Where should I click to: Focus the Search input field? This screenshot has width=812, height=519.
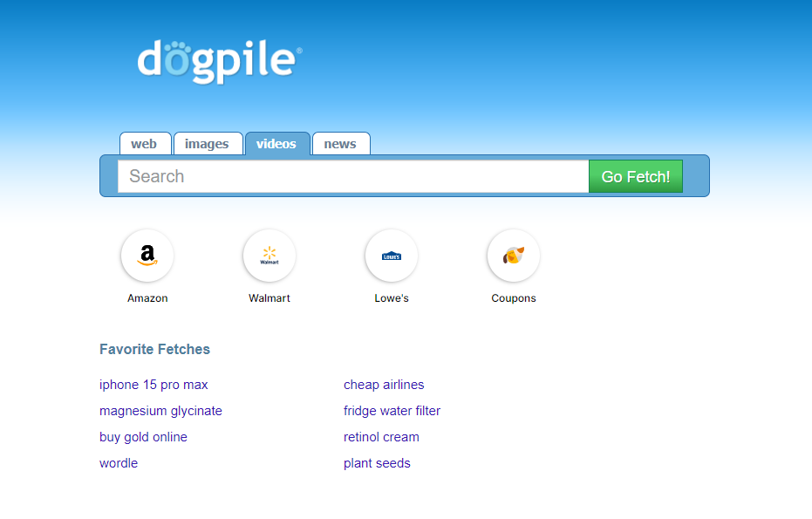[x=353, y=176]
